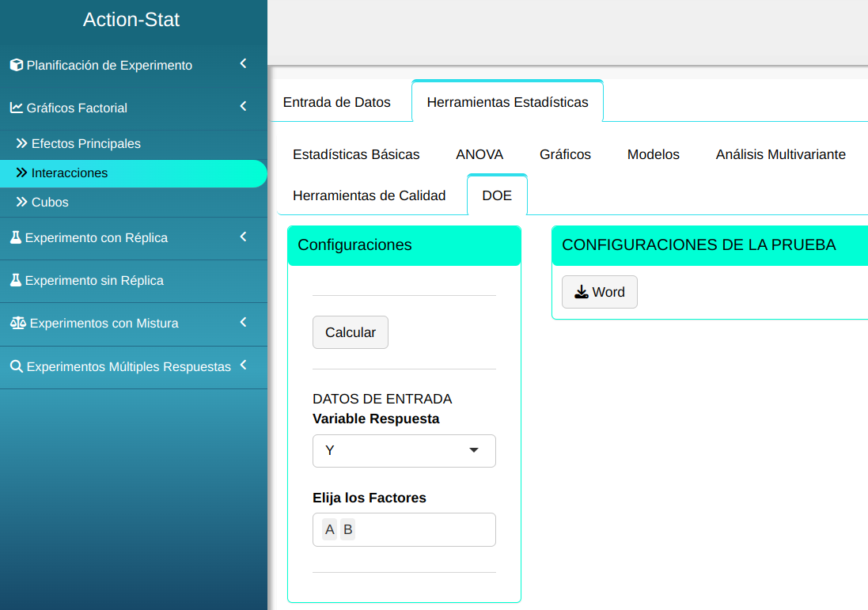Viewport: 868px width, 610px height.
Task: Click the line chart icon for Gráficos Factorial
Action: pyautogui.click(x=16, y=108)
